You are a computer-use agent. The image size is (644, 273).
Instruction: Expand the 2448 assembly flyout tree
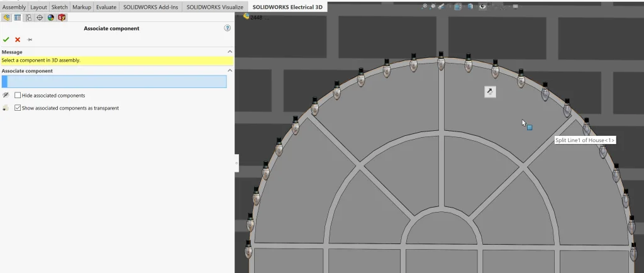(x=247, y=17)
